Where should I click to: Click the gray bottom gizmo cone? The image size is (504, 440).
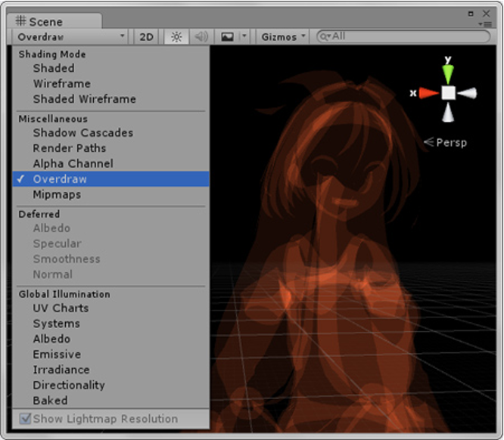[x=448, y=113]
